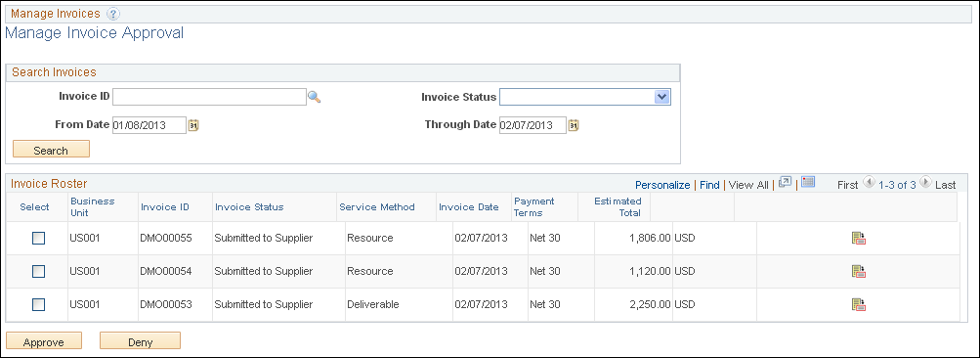Select checkbox for invoice DMO00054
The height and width of the screenshot is (358, 980).
[39, 271]
